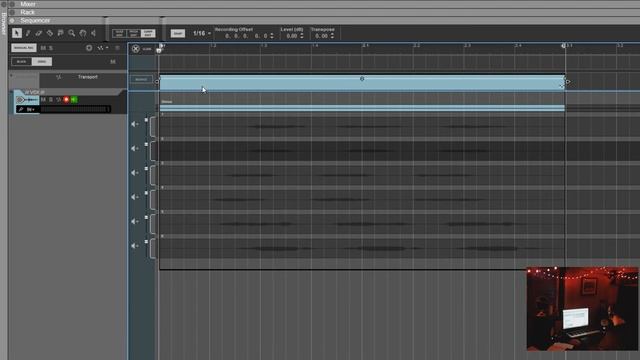Image resolution: width=640 pixels, height=360 pixels.
Task: Adjust the Transpose stepper arrows
Action: point(332,36)
